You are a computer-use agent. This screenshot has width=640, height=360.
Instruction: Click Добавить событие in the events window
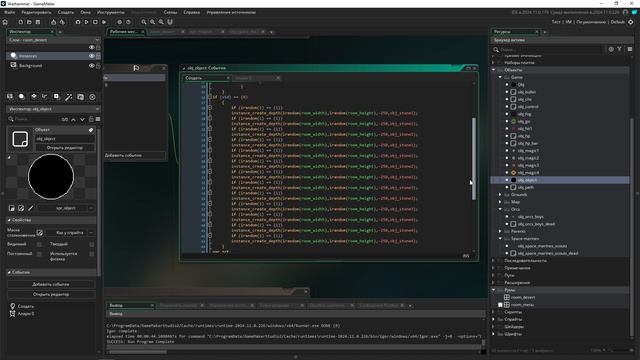(135, 156)
